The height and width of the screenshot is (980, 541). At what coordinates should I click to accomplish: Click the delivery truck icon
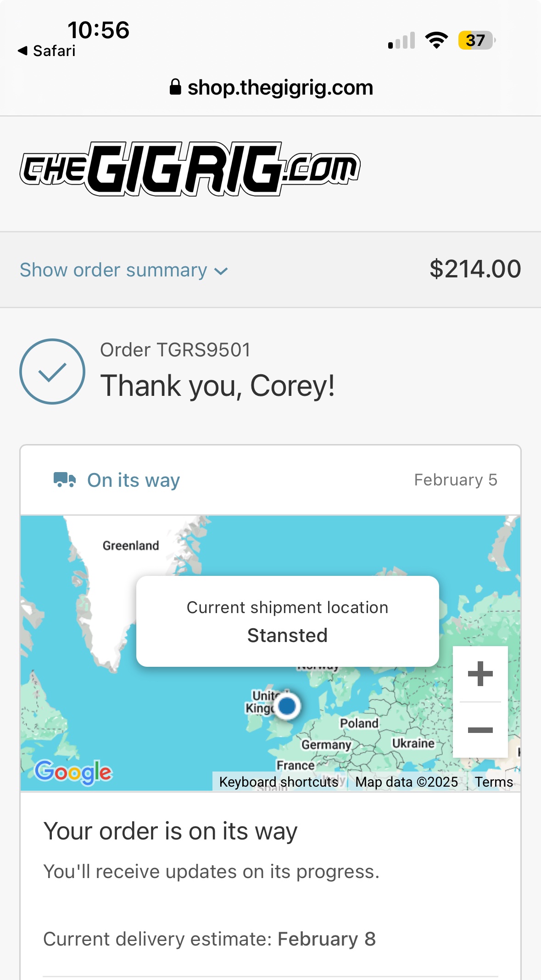(x=64, y=479)
